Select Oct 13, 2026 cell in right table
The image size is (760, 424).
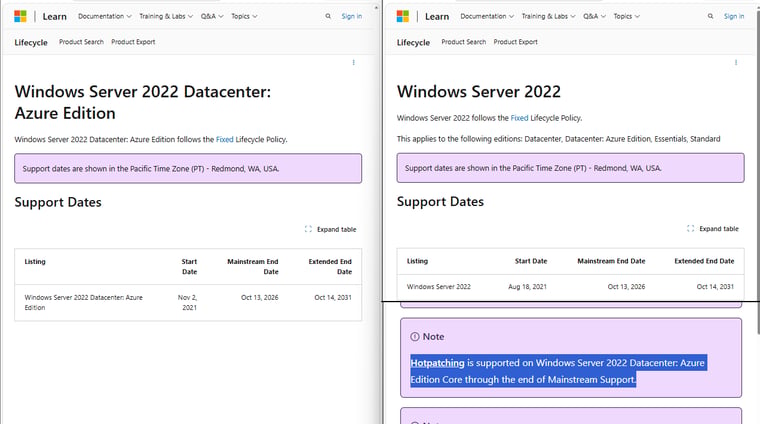tap(626, 287)
